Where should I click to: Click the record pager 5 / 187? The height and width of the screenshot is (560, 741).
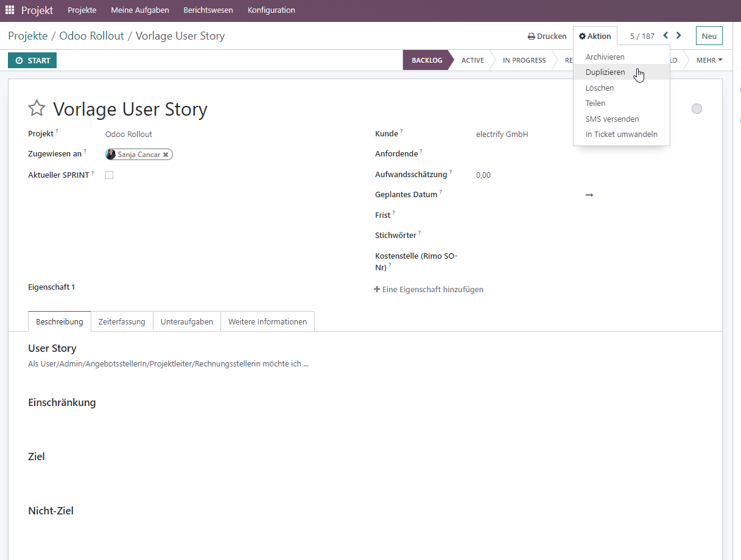(x=642, y=36)
